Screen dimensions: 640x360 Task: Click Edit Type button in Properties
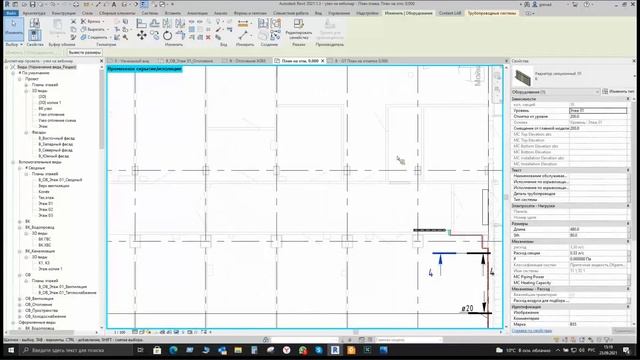tap(618, 92)
